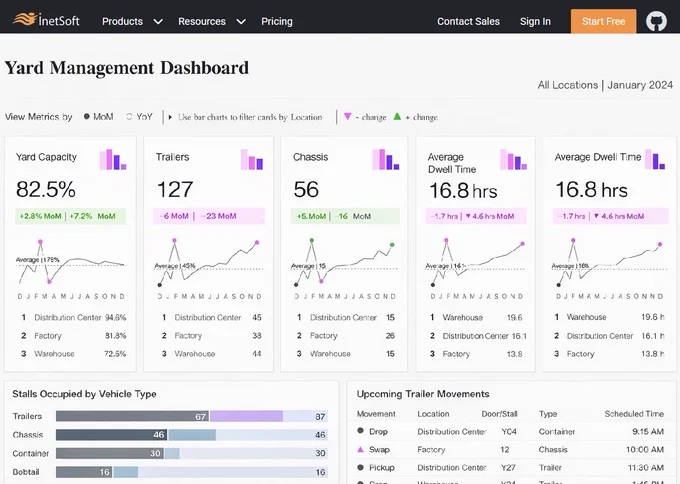Click 'Warehouse 72.5%' in Yard Capacity card
Viewport: 680px width, 484px height.
coord(73,354)
